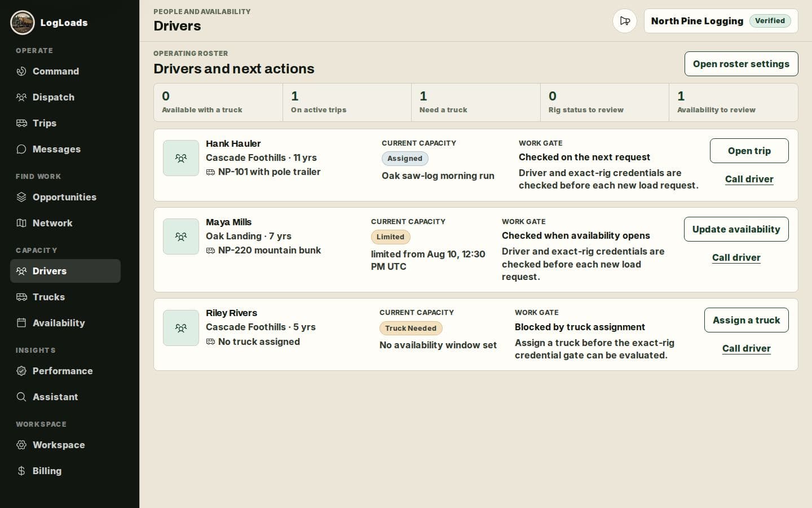Navigate to Opportunities
This screenshot has height=508, width=812.
(x=65, y=197)
